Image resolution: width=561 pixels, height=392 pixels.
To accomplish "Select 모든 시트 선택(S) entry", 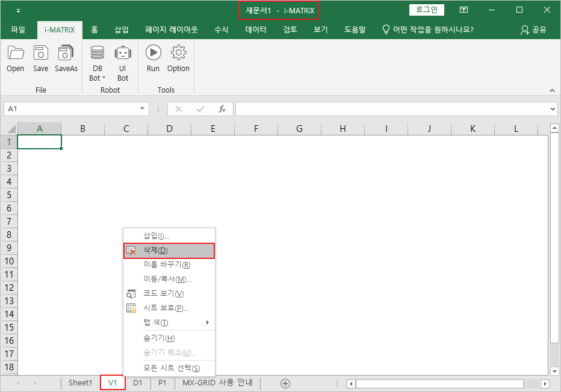I will point(169,368).
